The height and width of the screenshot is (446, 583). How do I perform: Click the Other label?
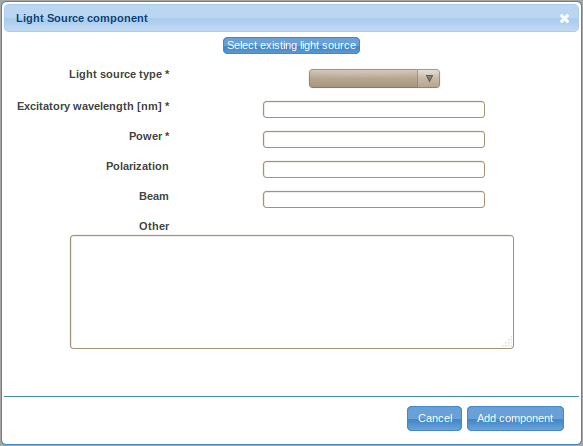coord(154,226)
